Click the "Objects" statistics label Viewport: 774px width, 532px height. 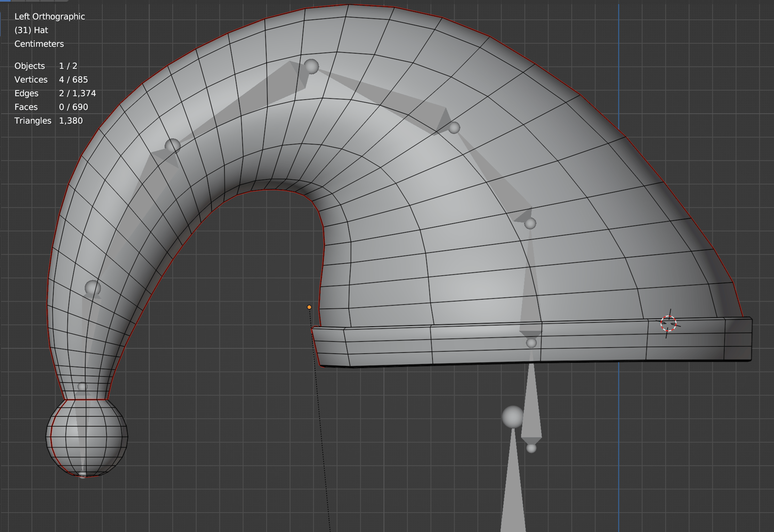(29, 66)
